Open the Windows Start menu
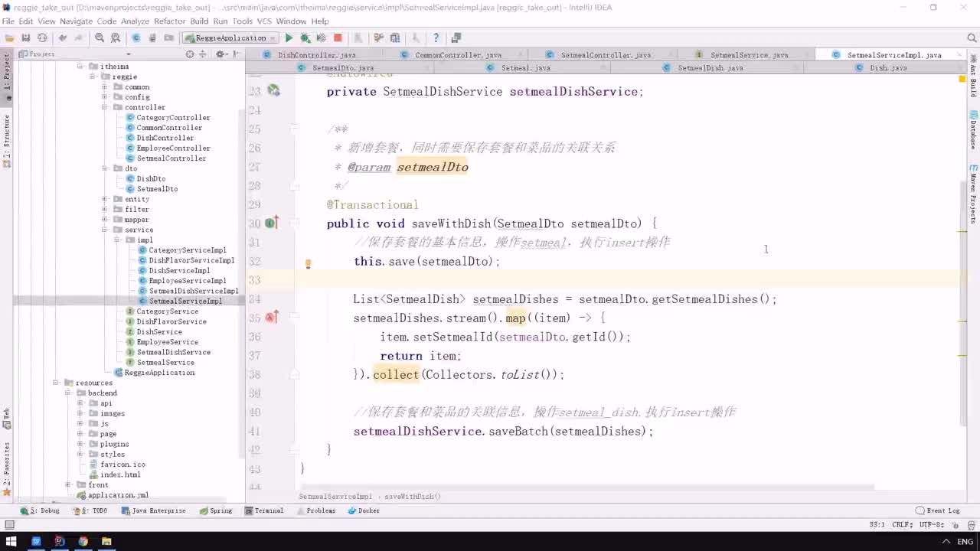This screenshot has height=551, width=980. tap(11, 541)
